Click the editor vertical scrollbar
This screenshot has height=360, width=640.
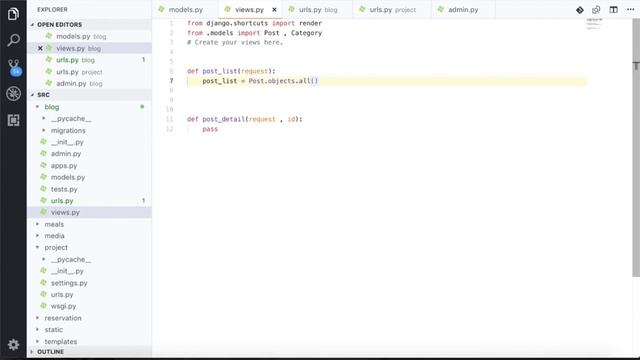coord(636,148)
